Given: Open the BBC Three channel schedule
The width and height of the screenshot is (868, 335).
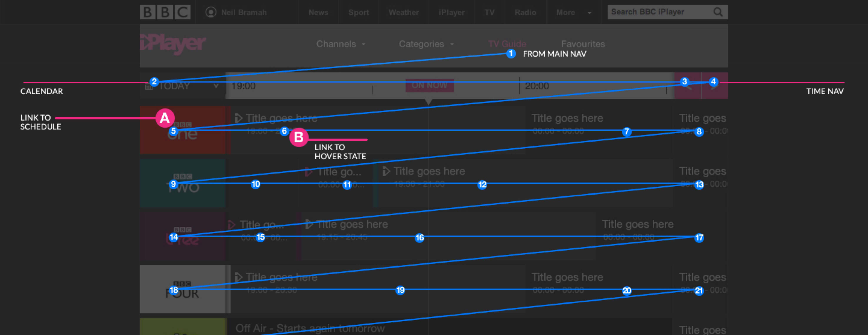Looking at the screenshot, I should [x=183, y=236].
